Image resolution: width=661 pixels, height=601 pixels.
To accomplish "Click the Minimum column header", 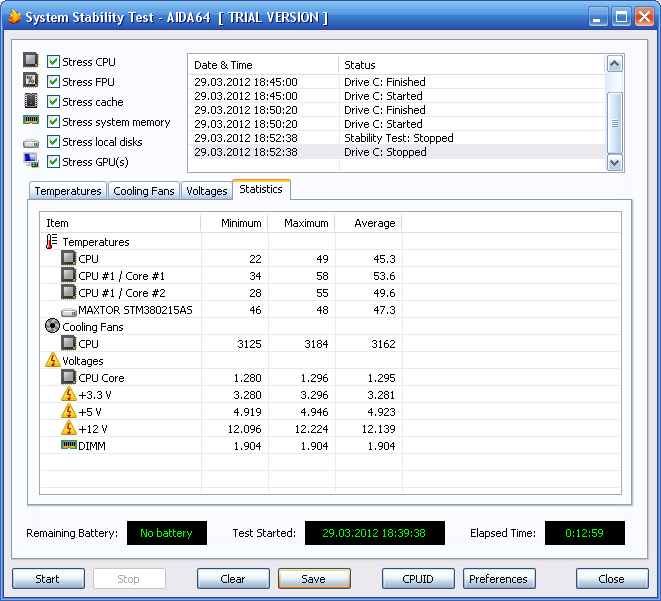I will click(234, 223).
